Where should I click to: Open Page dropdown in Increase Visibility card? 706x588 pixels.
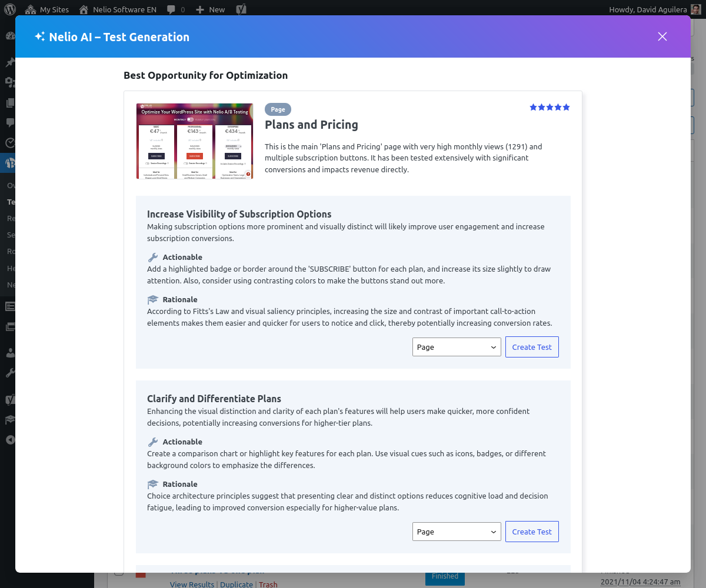click(x=457, y=347)
